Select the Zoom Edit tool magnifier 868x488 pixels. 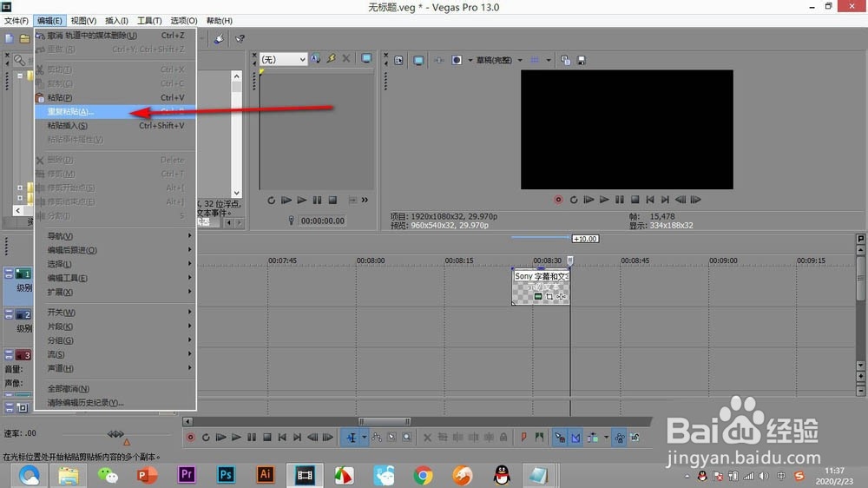point(407,437)
